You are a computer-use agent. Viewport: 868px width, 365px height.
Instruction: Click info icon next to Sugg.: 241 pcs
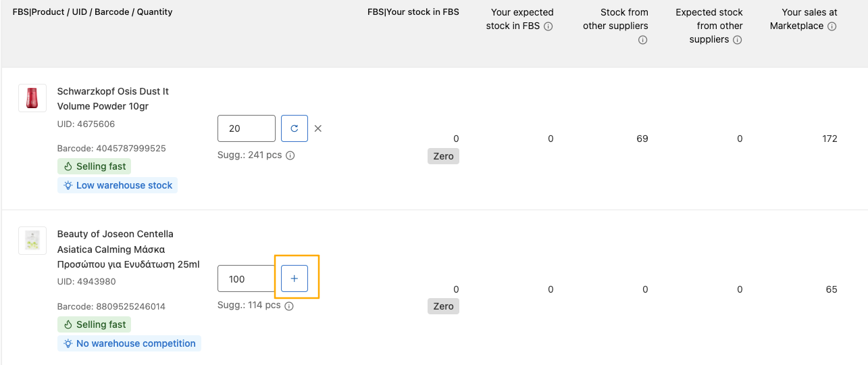290,155
